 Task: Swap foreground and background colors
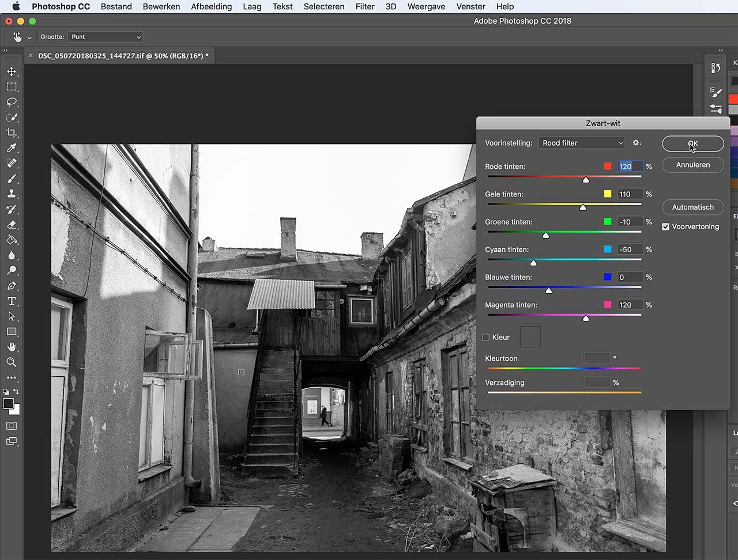coord(16,392)
